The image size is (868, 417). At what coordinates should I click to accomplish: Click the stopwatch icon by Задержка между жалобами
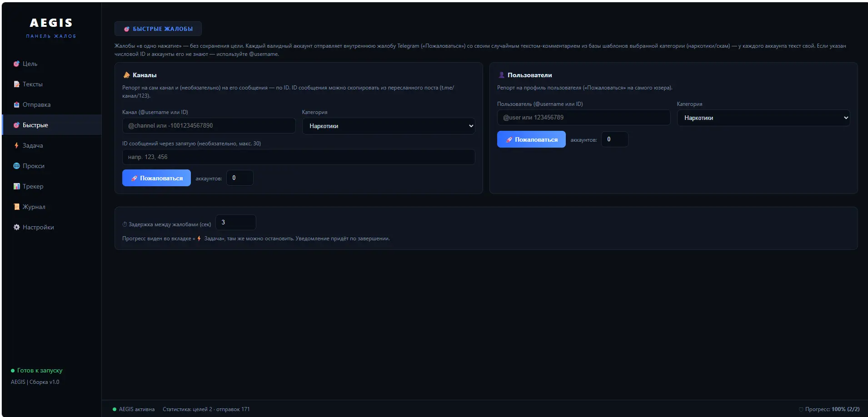(x=125, y=224)
